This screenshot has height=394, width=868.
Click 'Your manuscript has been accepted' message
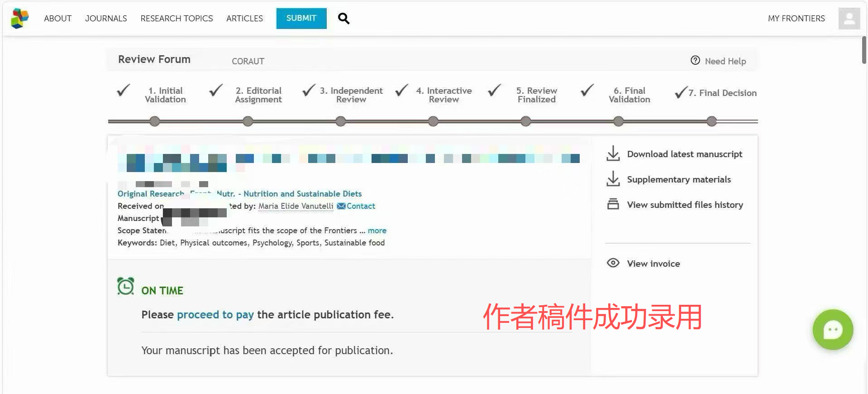click(x=267, y=351)
